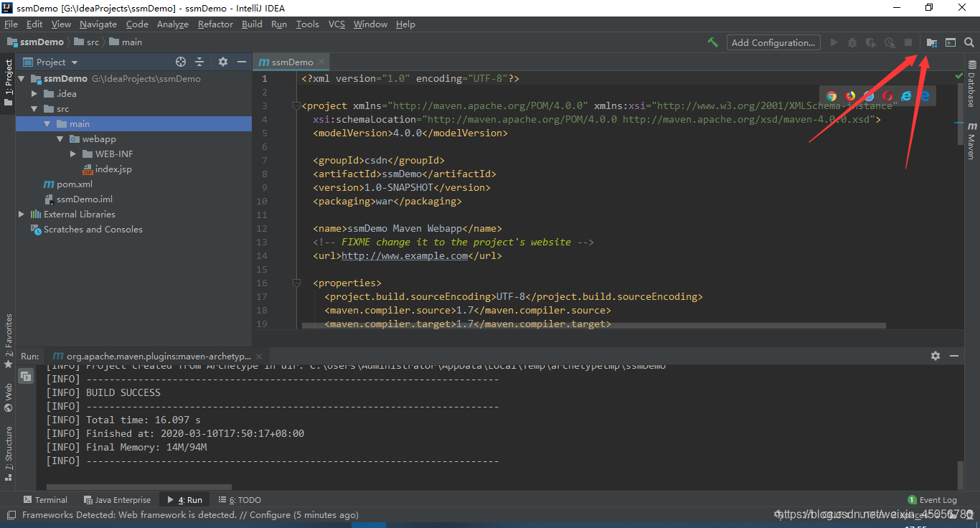Click the Debug bug icon in toolbar

pos(852,42)
